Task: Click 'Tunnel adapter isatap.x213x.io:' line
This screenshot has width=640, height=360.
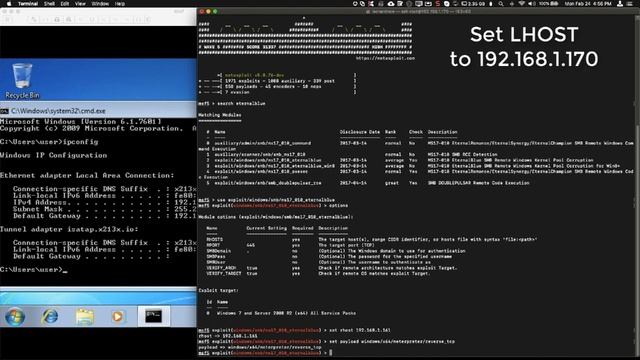Action: [x=69, y=229]
